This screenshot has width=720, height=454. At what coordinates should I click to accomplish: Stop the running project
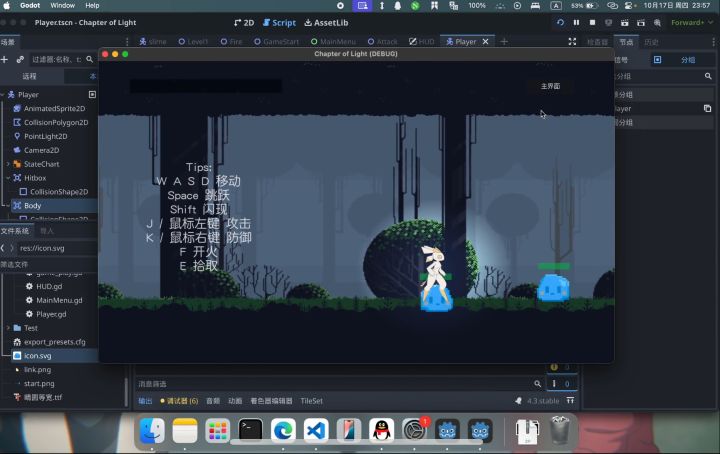tap(592, 22)
